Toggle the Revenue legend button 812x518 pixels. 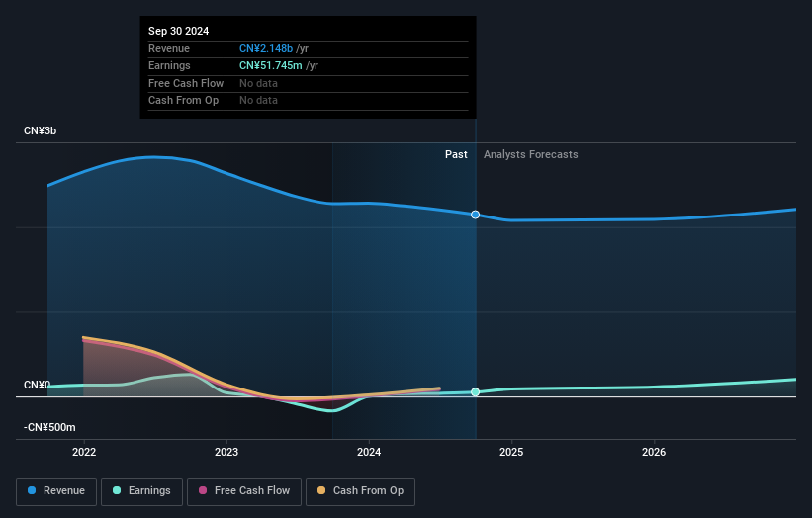click(56, 491)
